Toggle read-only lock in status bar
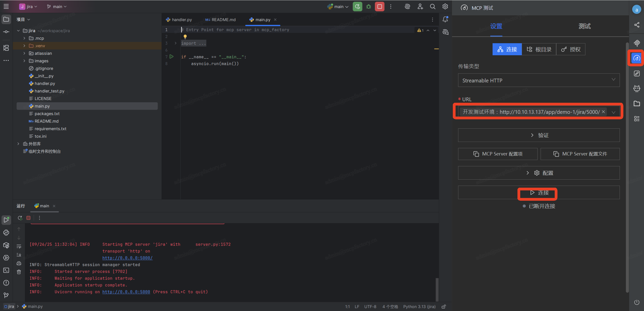Viewport: 644px width, 311px height. (444, 306)
